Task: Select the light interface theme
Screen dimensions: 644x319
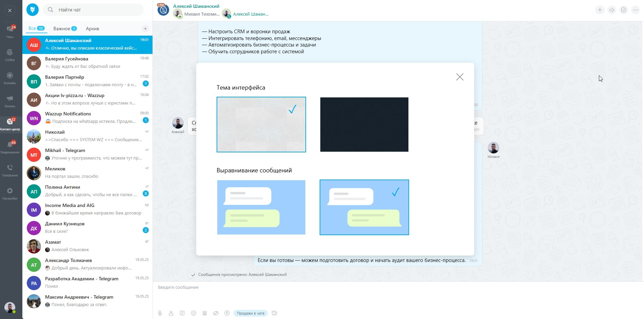Action: (x=261, y=125)
